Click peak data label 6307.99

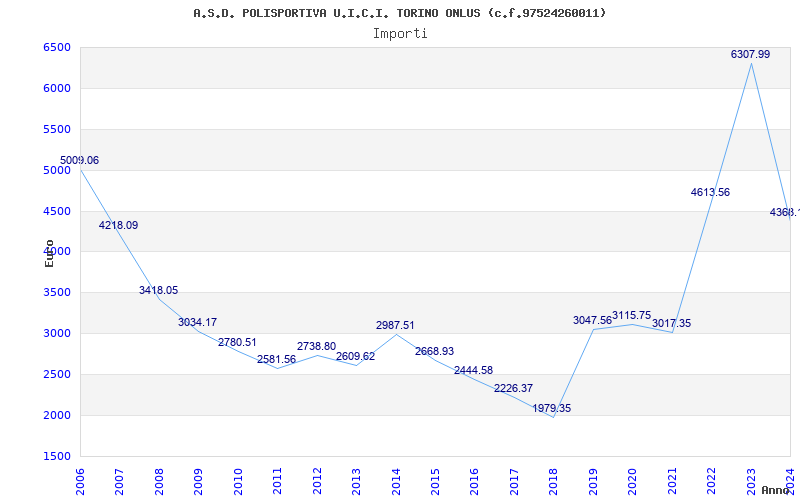pos(751,55)
